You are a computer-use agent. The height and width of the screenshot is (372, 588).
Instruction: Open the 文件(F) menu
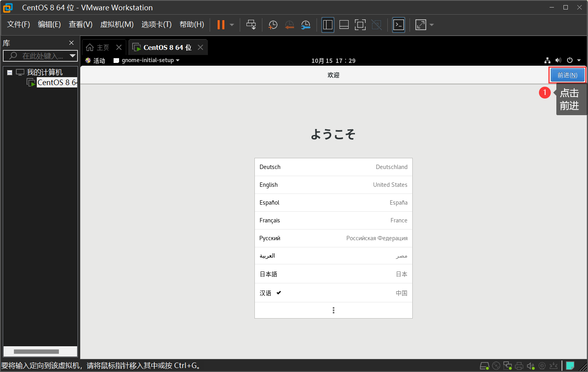pyautogui.click(x=19, y=25)
